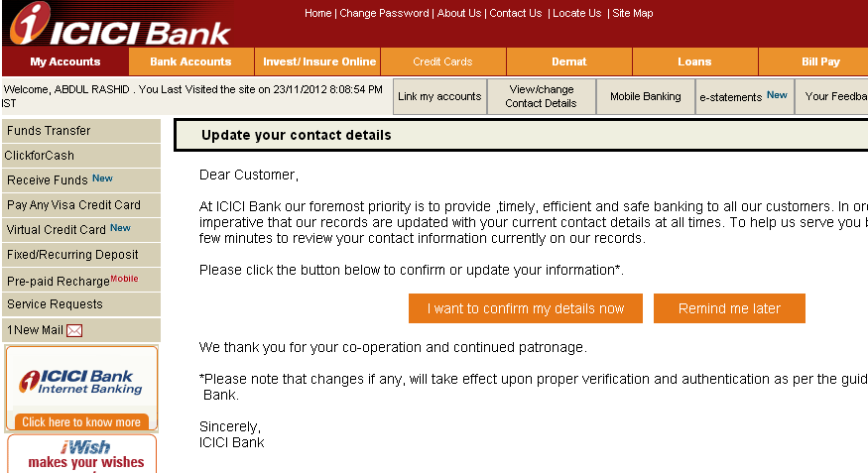Image resolution: width=868 pixels, height=473 pixels.
Task: Open e-statements New option
Action: click(x=745, y=96)
